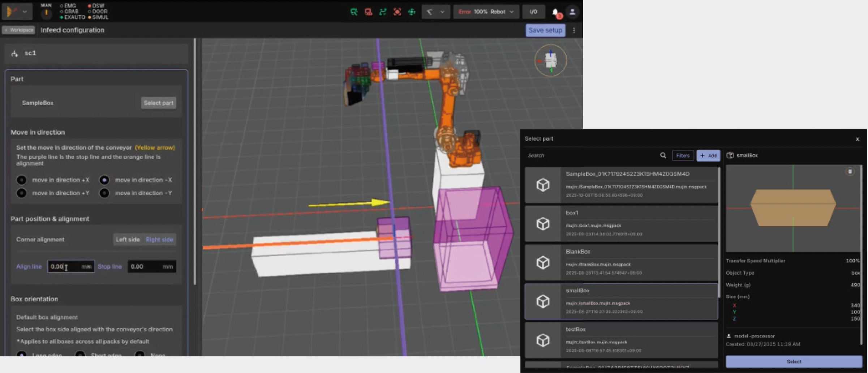Screen dimensions: 868x373
Task: Open the notifications bell icon
Action: click(555, 12)
